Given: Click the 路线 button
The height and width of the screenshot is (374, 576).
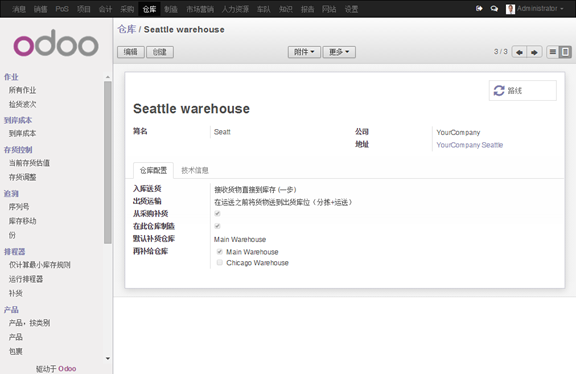Looking at the screenshot, I should (x=523, y=90).
